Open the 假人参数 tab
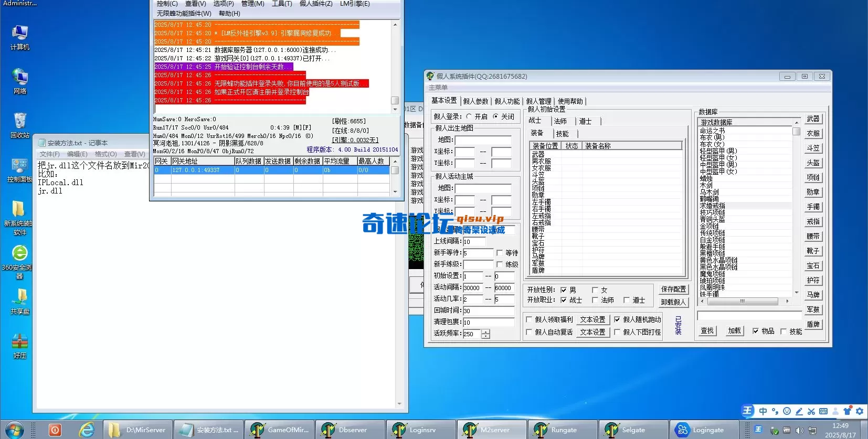Screen dimensions: 868x439 pos(475,101)
